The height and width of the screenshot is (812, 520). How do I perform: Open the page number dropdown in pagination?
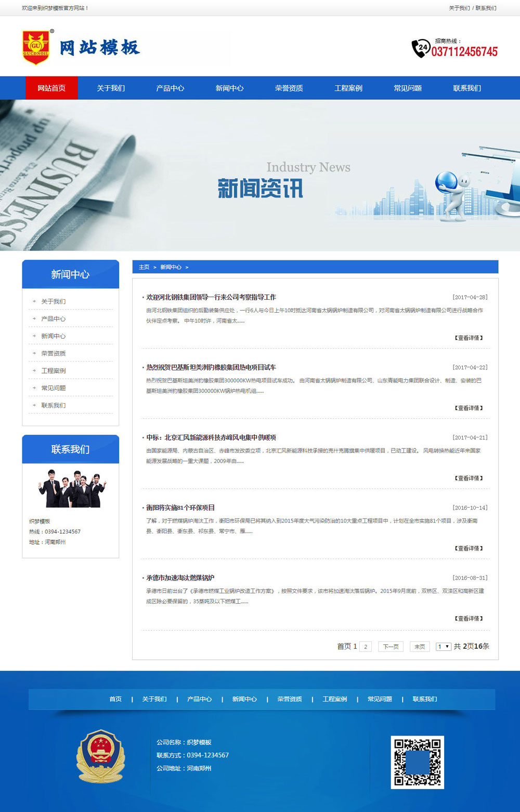(443, 646)
